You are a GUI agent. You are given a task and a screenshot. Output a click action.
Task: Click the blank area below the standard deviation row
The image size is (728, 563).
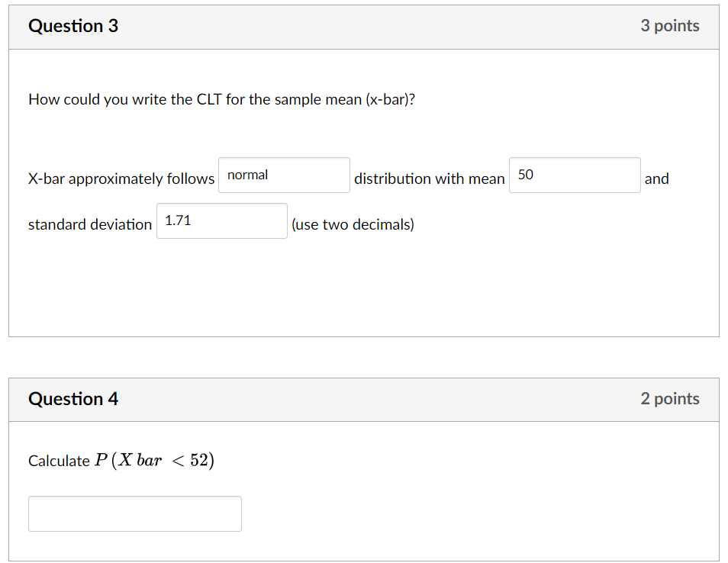(x=363, y=290)
